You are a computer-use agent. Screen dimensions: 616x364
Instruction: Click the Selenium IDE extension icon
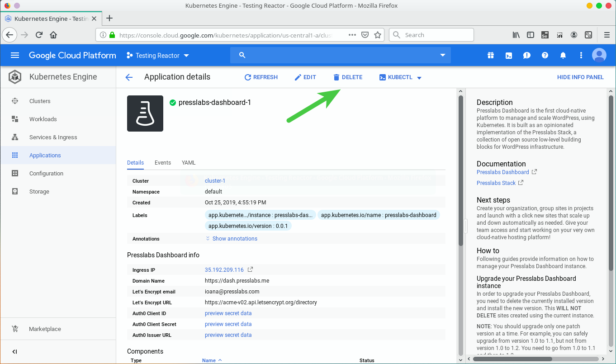point(545,35)
